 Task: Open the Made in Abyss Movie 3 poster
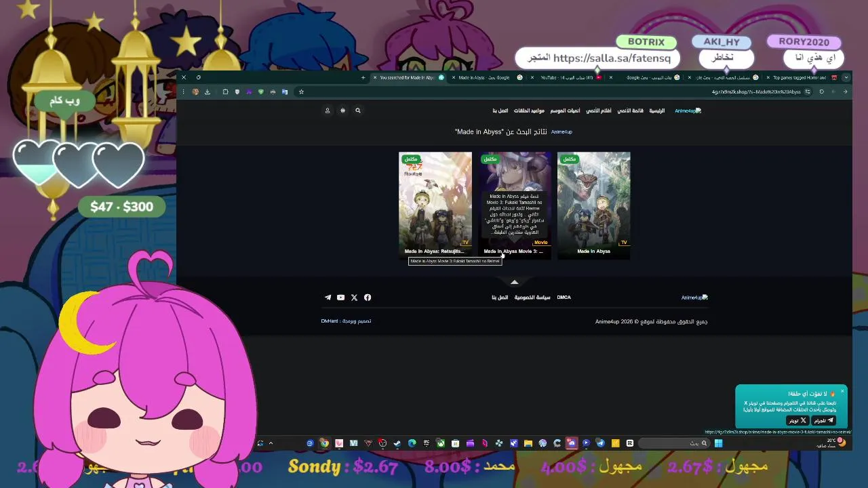pyautogui.click(x=514, y=204)
